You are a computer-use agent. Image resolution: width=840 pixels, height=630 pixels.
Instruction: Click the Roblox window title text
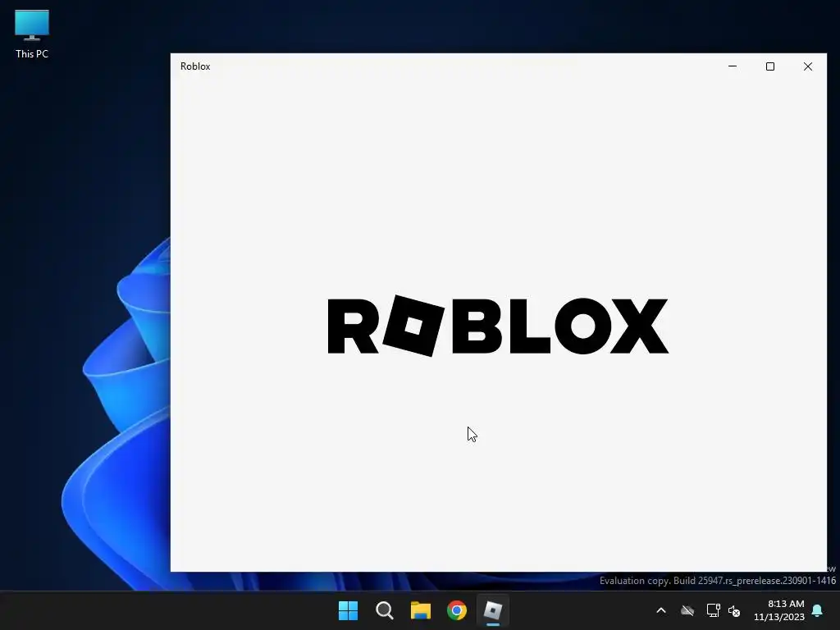195,66
